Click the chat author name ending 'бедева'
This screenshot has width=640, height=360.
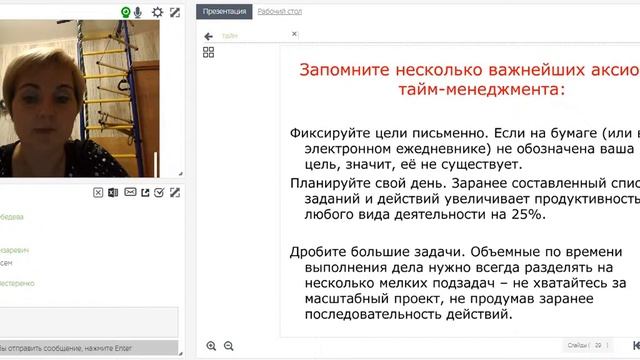(x=11, y=217)
